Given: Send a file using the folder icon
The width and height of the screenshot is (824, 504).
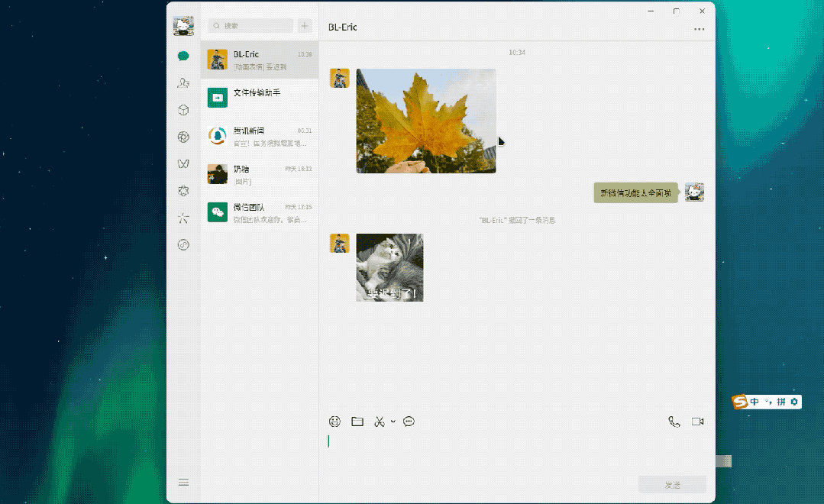Looking at the screenshot, I should point(357,421).
